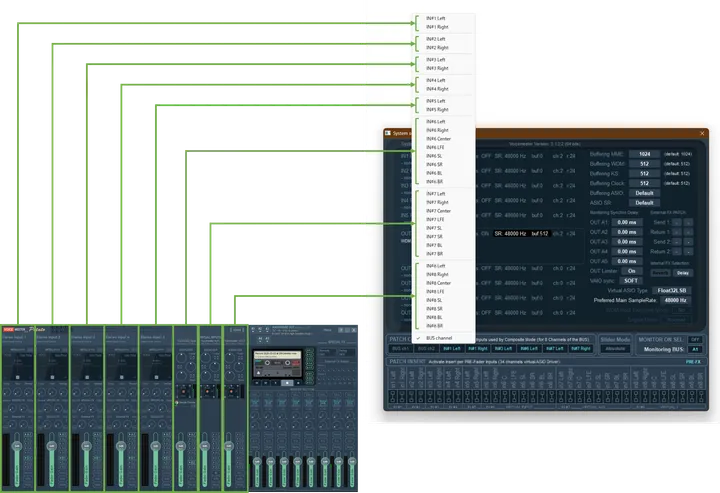Toggle VAIO sync SOFT button
The image size is (720, 493).
coord(630,280)
